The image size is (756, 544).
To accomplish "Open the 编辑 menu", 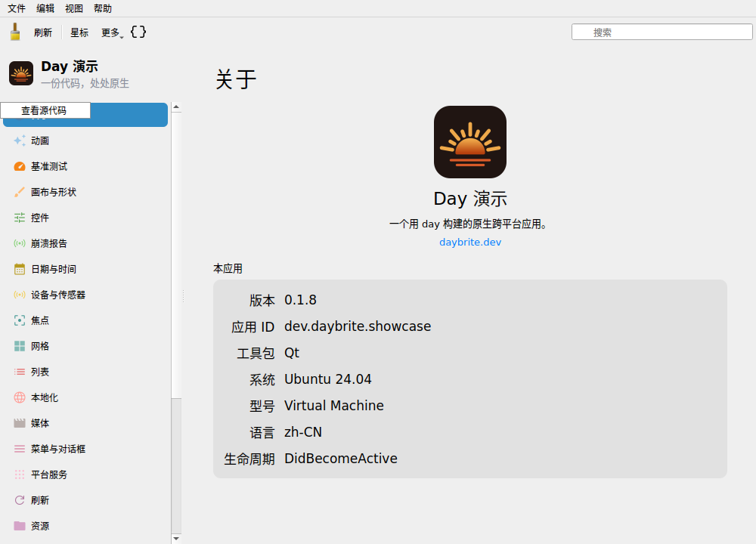I will pos(45,8).
